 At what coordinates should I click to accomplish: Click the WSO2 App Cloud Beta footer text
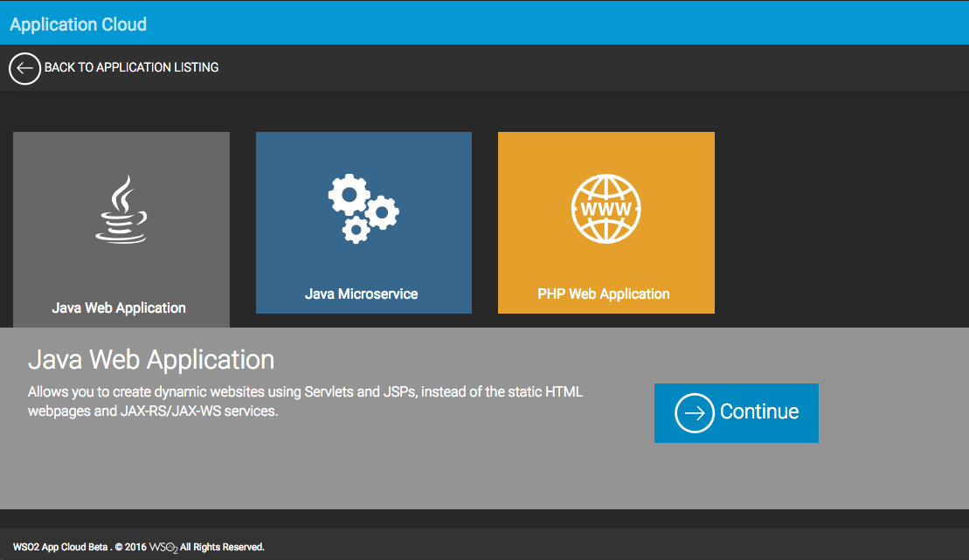coord(59,547)
